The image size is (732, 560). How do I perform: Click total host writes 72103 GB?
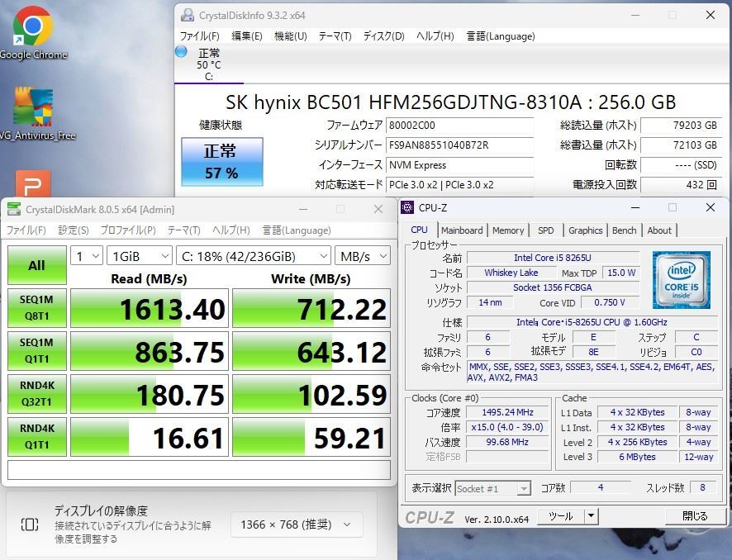click(681, 145)
